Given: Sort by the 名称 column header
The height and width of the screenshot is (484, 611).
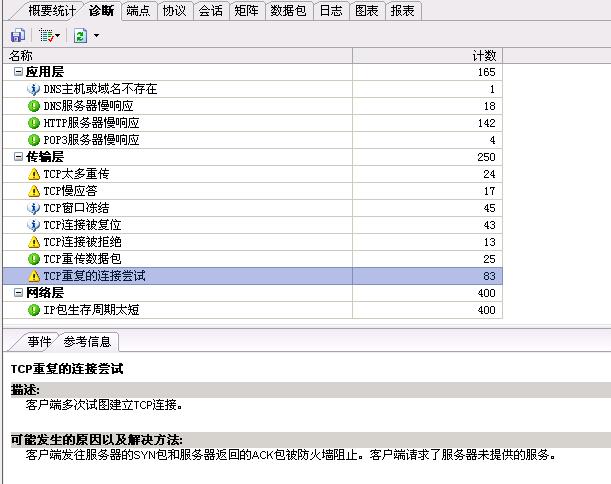Looking at the screenshot, I should coord(178,56).
